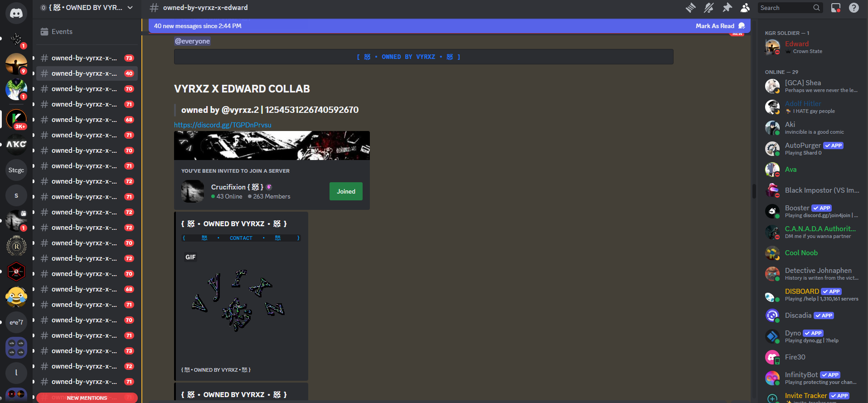Follow the discord.gg/TGPDnPrvsu invite link
868x403 pixels.
[223, 125]
